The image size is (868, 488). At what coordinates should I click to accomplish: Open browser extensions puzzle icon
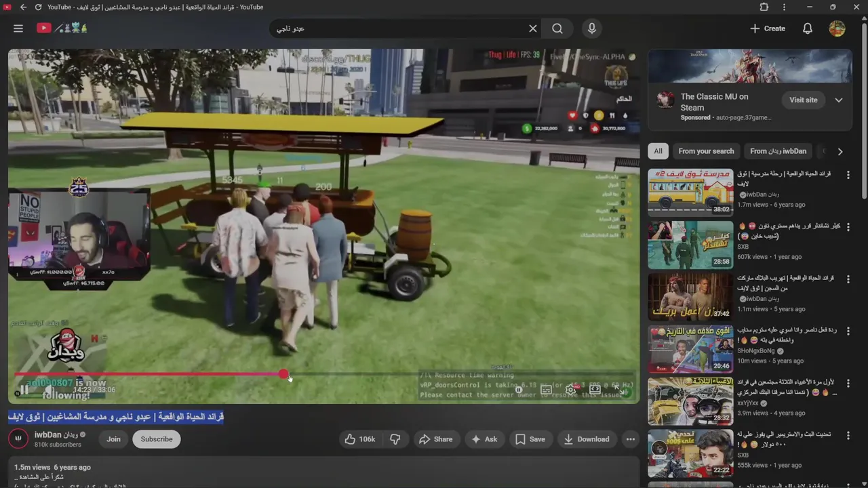(764, 7)
